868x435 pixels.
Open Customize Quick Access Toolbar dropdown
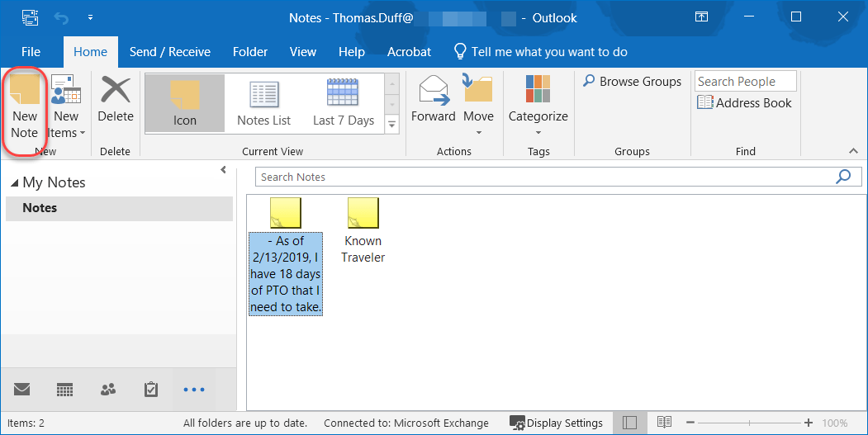(x=90, y=17)
